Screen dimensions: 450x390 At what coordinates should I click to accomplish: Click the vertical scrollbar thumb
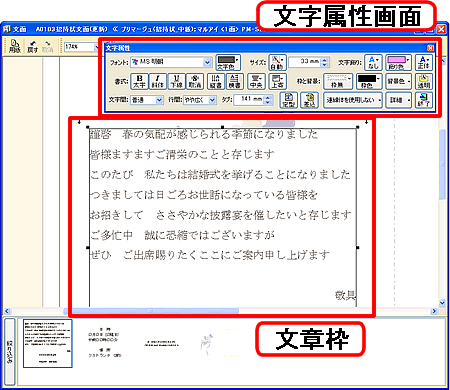pyautogui.click(x=442, y=164)
